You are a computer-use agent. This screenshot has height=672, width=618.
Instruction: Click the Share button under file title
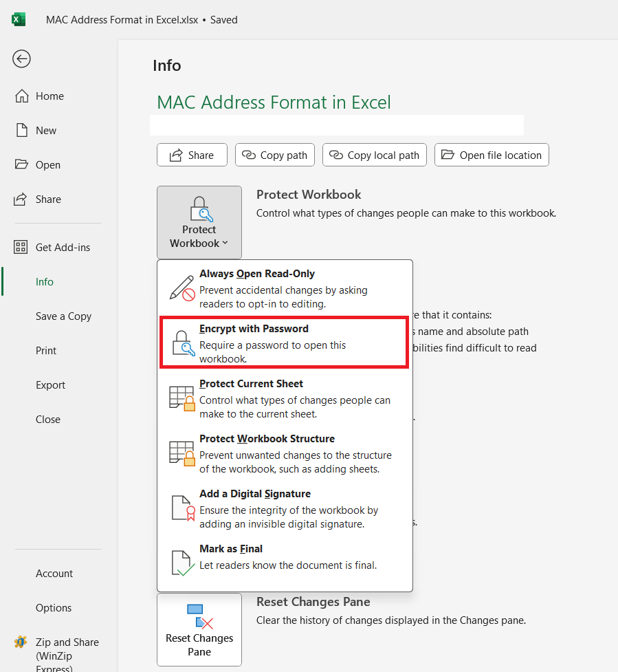click(x=192, y=155)
